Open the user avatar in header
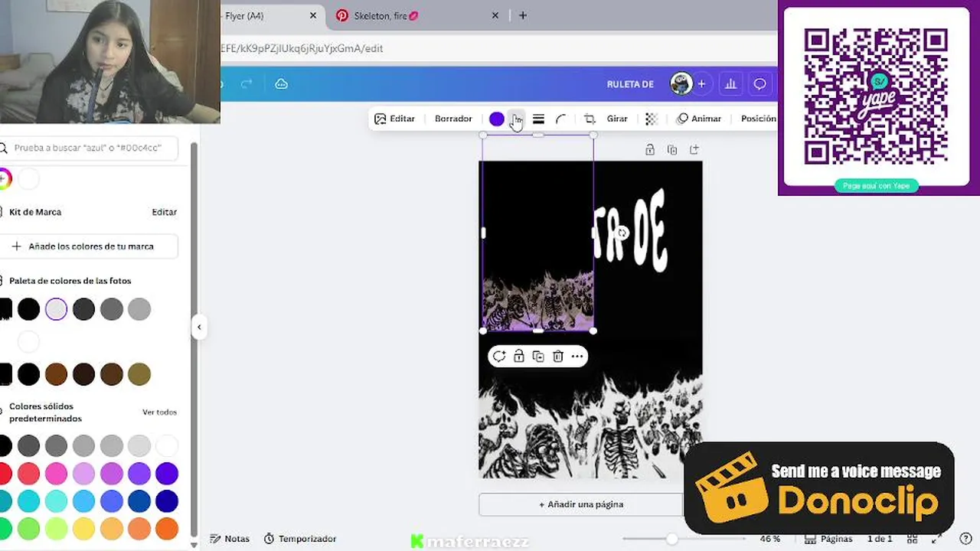980x551 pixels. pos(681,84)
